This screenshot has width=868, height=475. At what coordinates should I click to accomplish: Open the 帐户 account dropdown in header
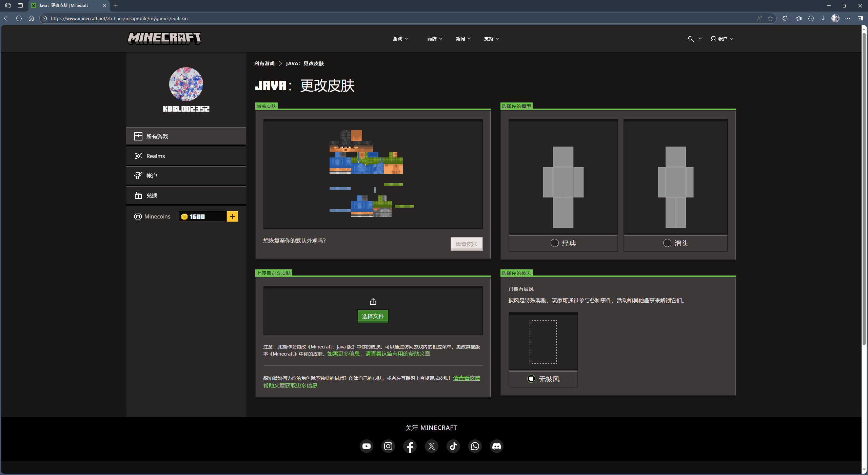722,39
